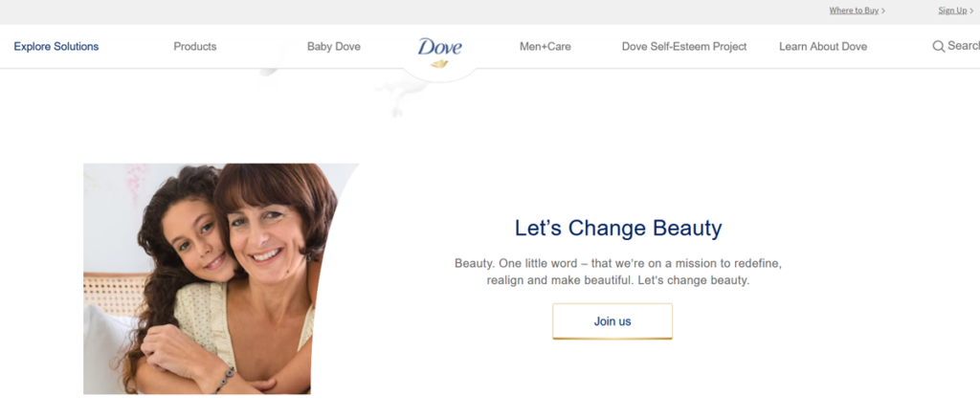
Task: Click the chevron next to Sign Up
Action: point(971,11)
